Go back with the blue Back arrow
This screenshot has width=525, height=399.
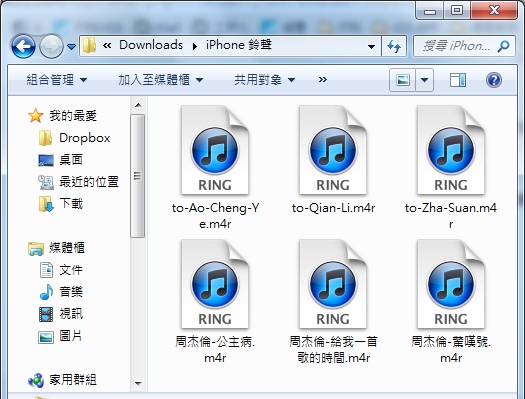[x=23, y=47]
